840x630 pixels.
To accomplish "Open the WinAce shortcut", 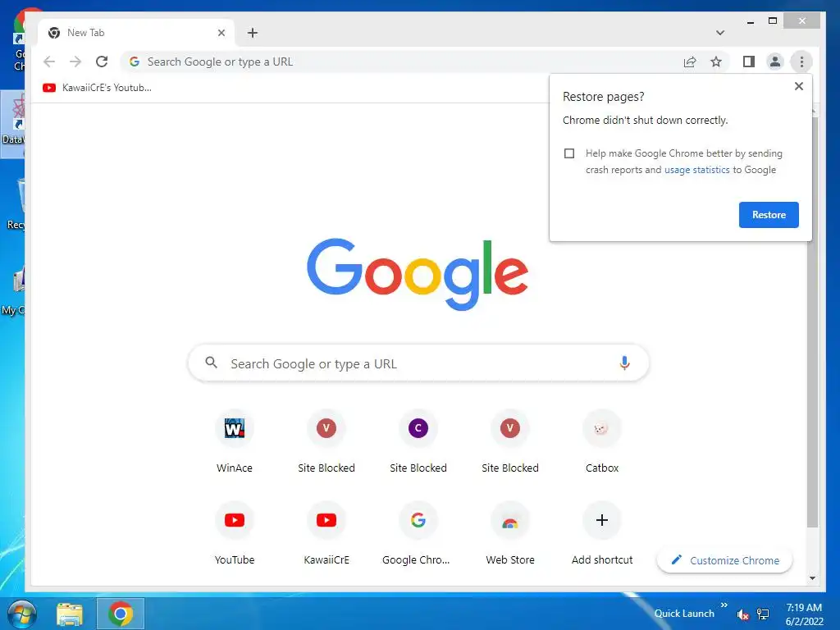I will point(234,441).
